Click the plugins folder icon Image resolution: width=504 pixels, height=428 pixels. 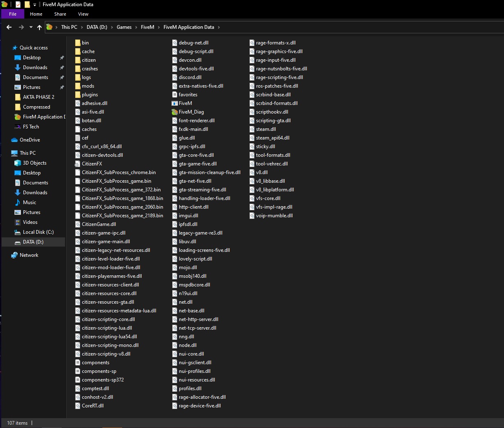(x=78, y=95)
